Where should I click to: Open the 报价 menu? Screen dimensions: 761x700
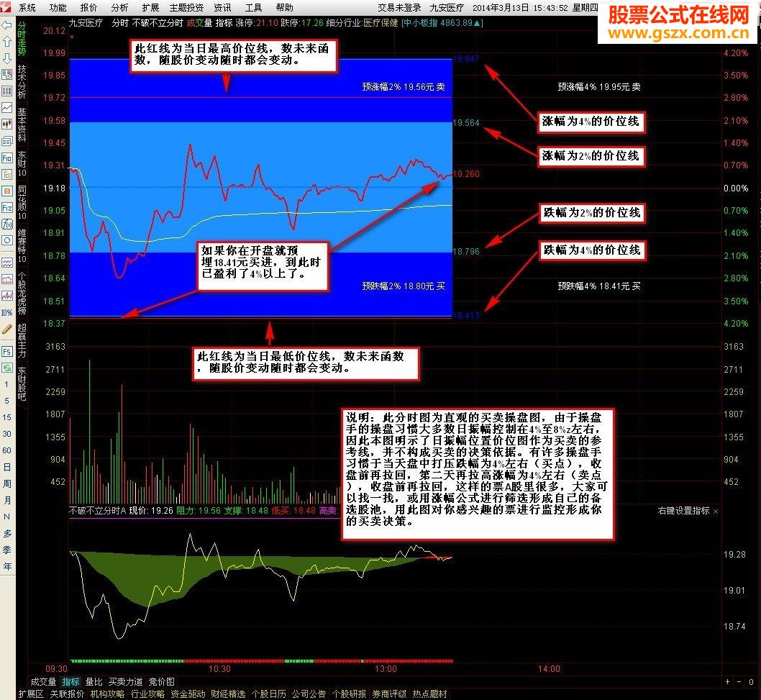pos(88,8)
